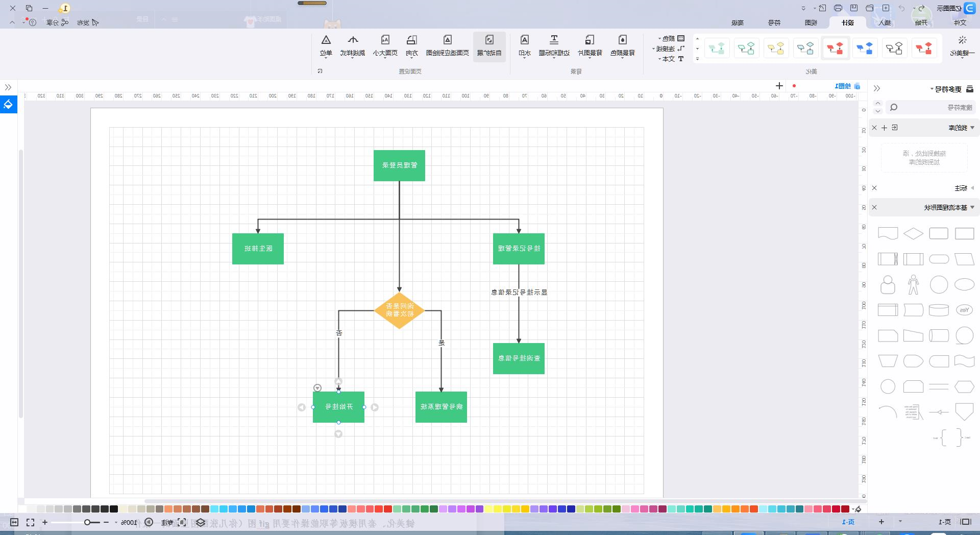Screen dimensions: 980x535
Task: Click the 一键美化 one-click beautify icon
Action: 962,41
